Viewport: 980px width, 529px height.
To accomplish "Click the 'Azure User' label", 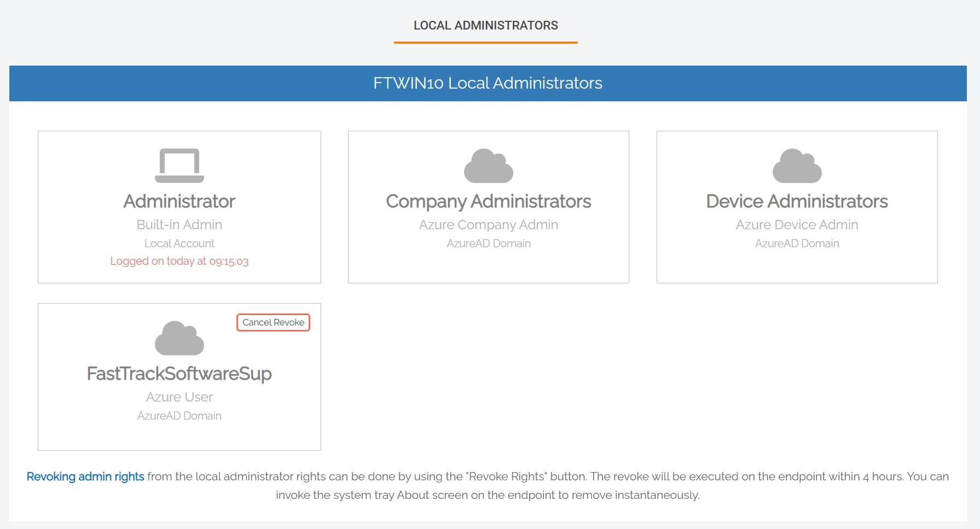I will tap(179, 397).
